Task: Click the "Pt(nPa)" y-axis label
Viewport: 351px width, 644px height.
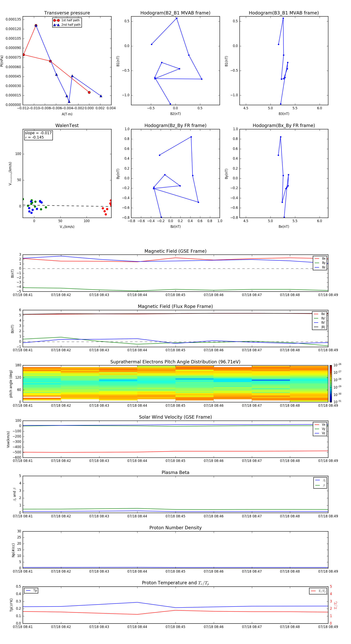Action: click(x=2, y=61)
